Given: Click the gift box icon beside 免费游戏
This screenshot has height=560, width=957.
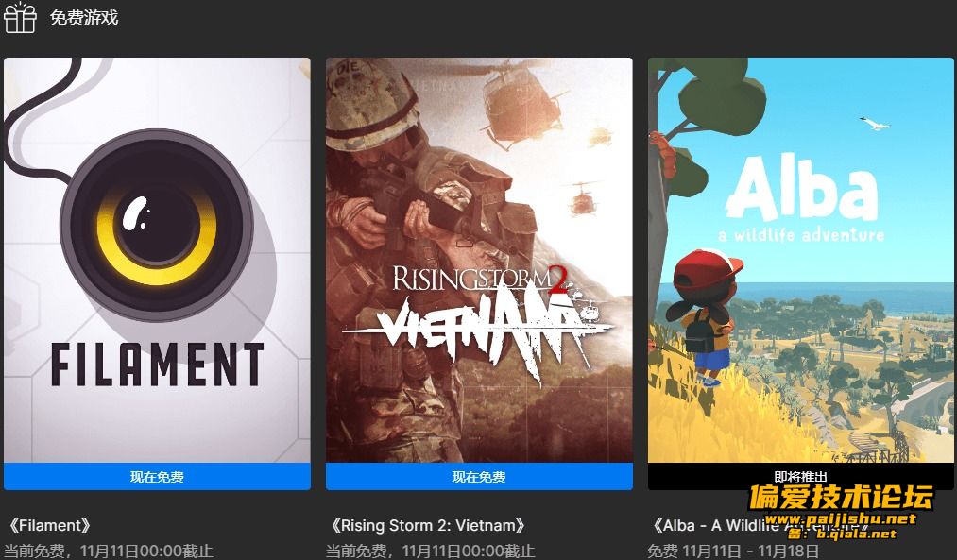Looking at the screenshot, I should [20, 17].
